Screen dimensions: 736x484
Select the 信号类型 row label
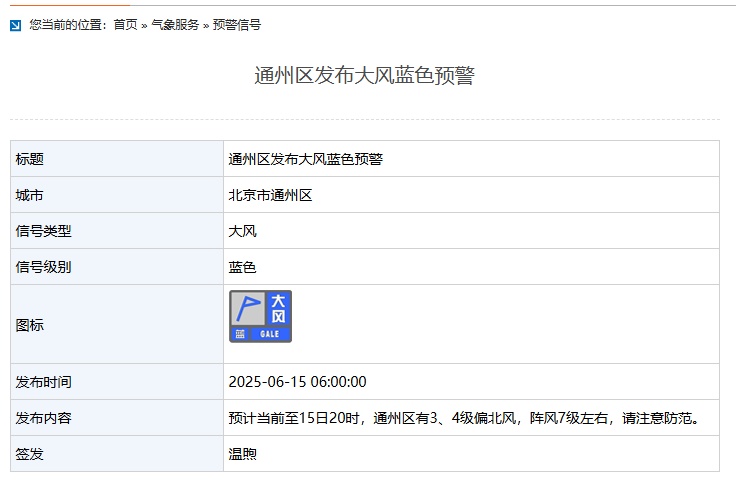pyautogui.click(x=44, y=231)
